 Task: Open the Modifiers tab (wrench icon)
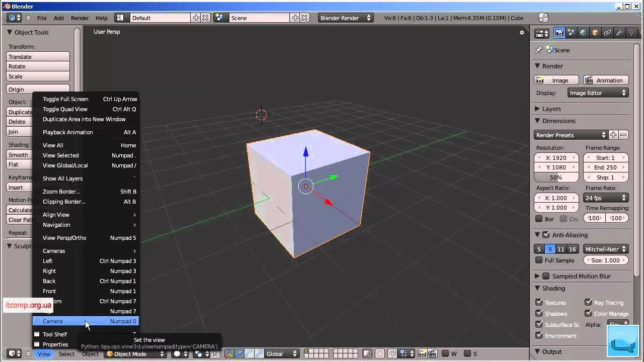click(619, 33)
